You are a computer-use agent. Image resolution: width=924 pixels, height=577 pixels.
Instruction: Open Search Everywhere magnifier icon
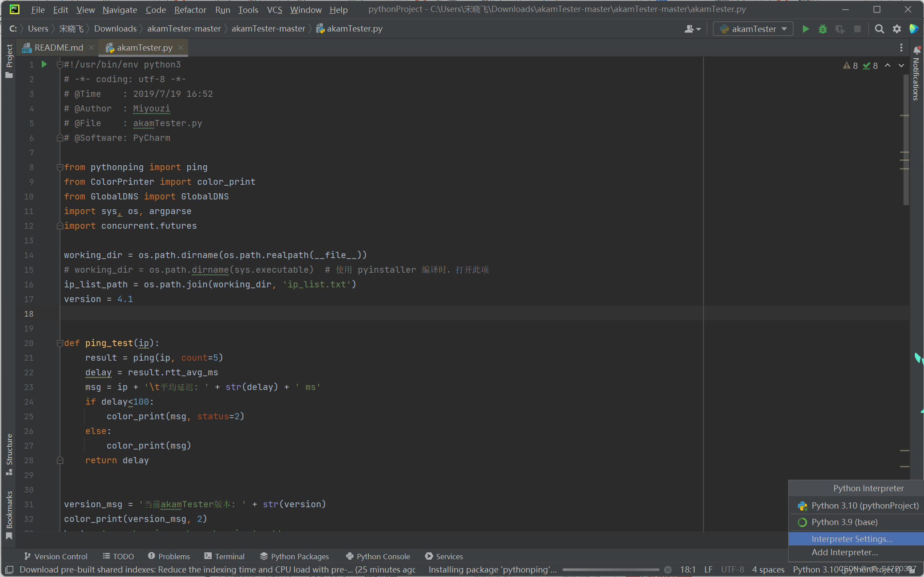(x=879, y=29)
